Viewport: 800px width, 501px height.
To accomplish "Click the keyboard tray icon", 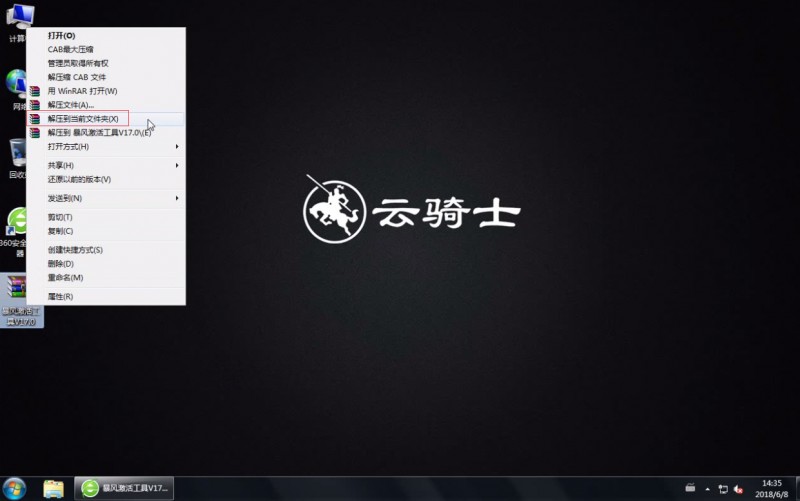I will pyautogui.click(x=690, y=488).
